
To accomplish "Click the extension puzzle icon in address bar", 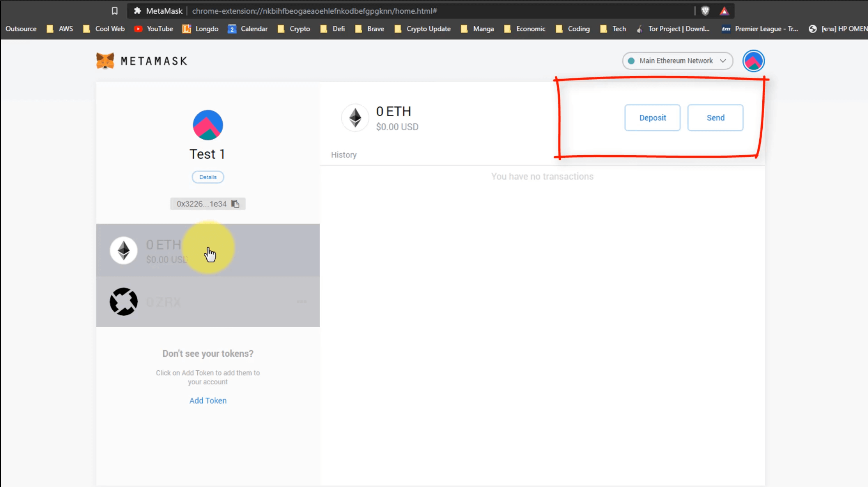I will 137,11.
